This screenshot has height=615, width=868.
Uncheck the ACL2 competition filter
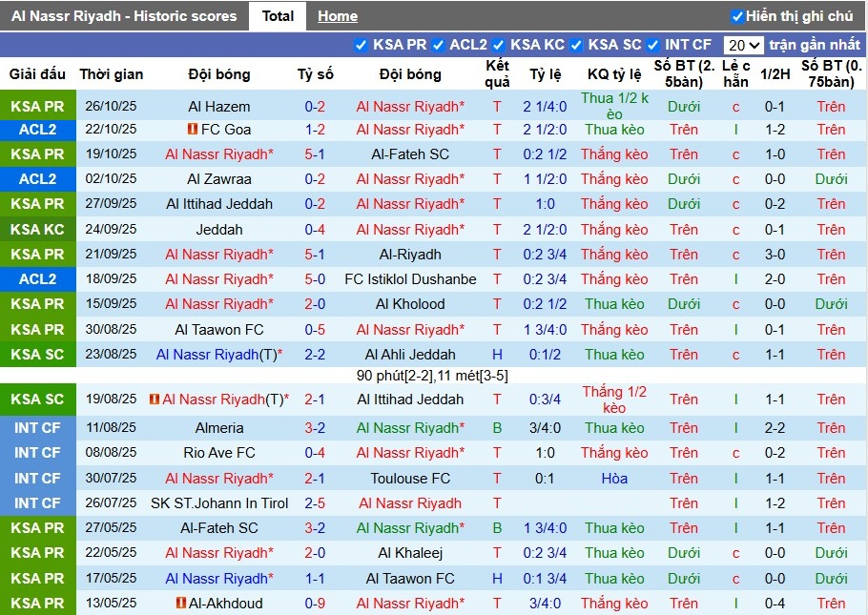click(x=438, y=44)
